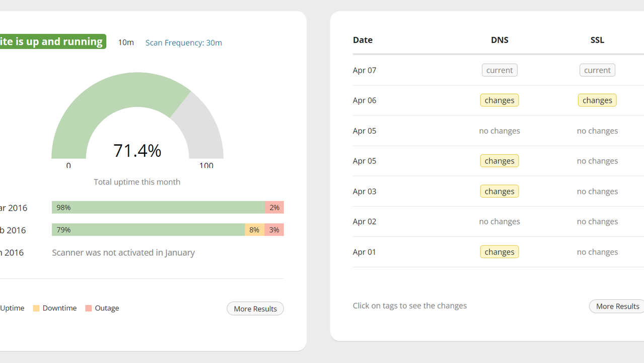Open the Apr 06 SSL changes tag

click(x=597, y=100)
